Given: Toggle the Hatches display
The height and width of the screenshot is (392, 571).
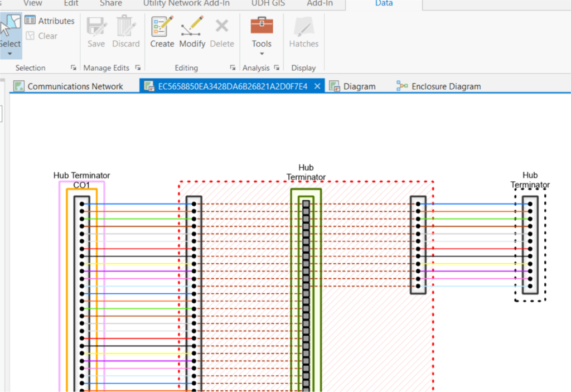Looking at the screenshot, I should 304,32.
